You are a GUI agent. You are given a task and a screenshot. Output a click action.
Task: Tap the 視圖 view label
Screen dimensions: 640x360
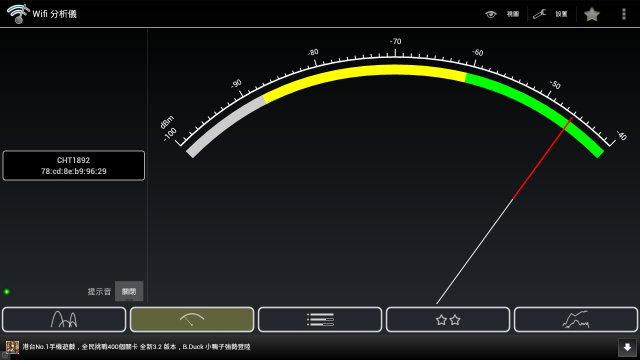coord(513,14)
